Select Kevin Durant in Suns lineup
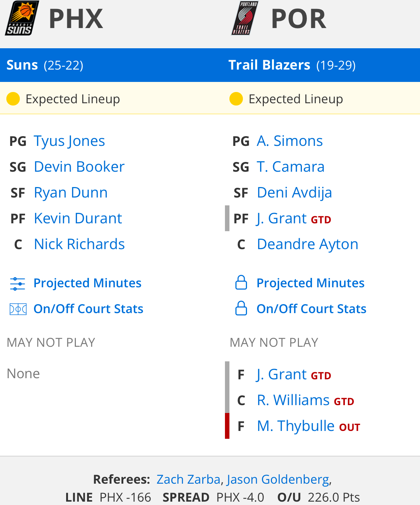Viewport: 420px width, 505px height. coord(78,218)
